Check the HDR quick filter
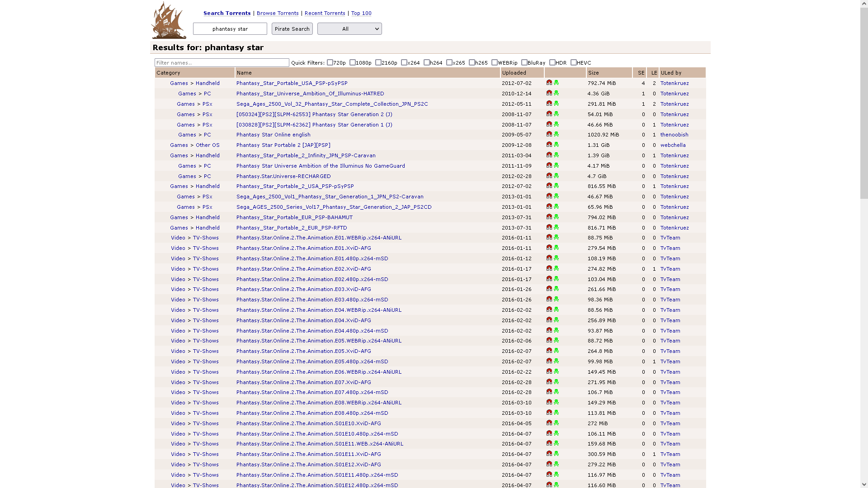This screenshot has height=488, width=868. [x=552, y=62]
